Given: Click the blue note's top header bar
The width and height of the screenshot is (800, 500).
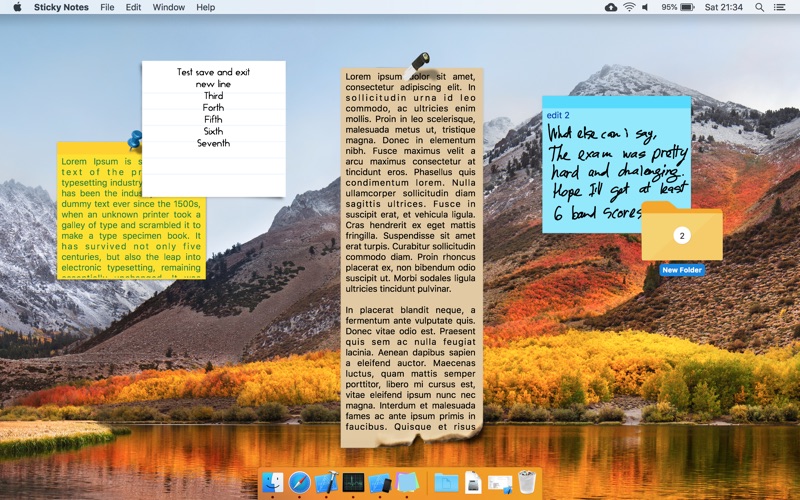Looking at the screenshot, I should point(616,102).
